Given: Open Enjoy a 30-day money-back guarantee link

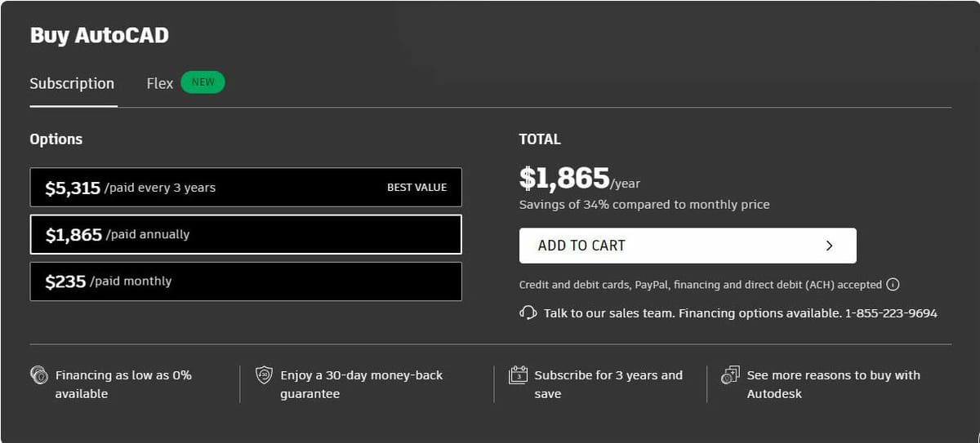Looking at the screenshot, I should point(361,384).
